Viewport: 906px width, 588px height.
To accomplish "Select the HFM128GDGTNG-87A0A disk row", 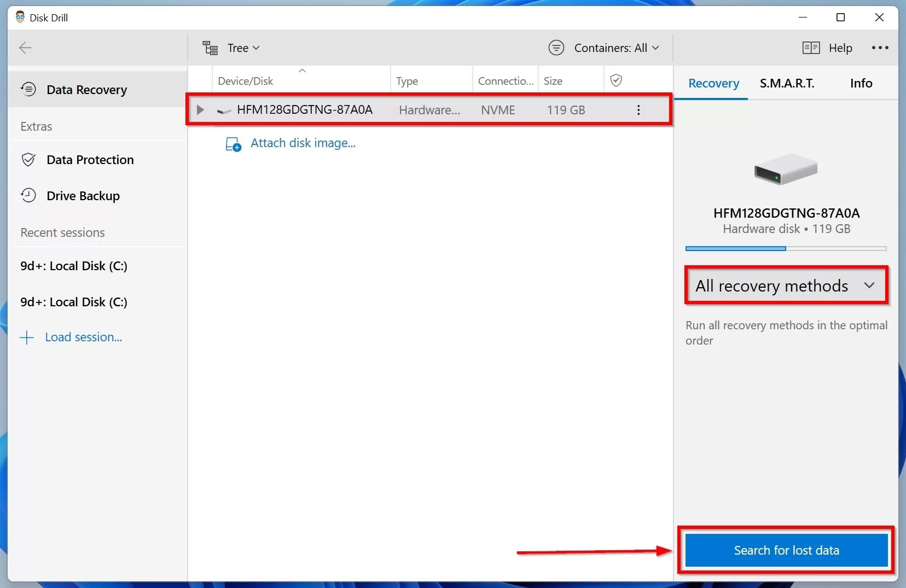I will [x=429, y=110].
